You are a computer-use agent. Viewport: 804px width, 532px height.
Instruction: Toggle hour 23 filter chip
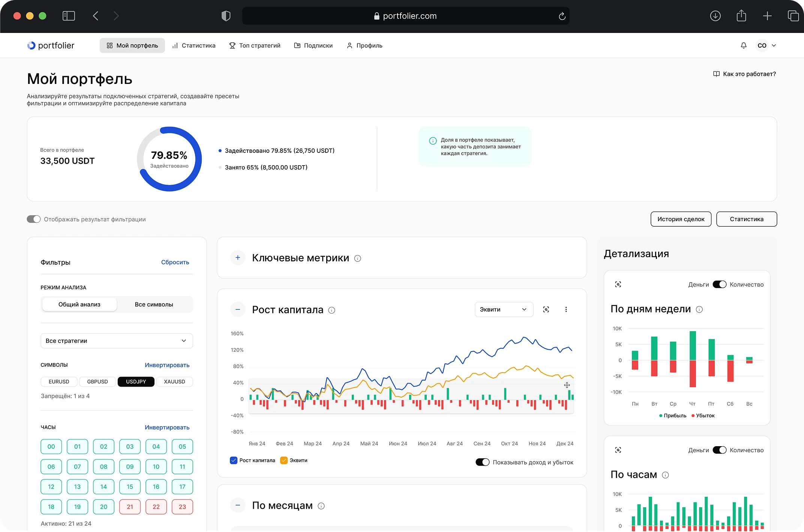[x=182, y=507]
